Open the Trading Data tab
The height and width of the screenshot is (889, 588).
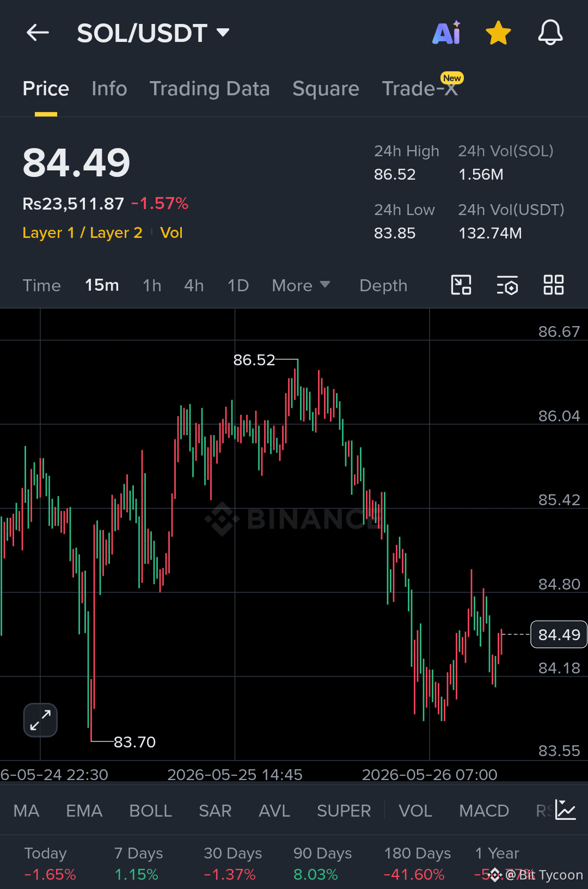[x=210, y=89]
